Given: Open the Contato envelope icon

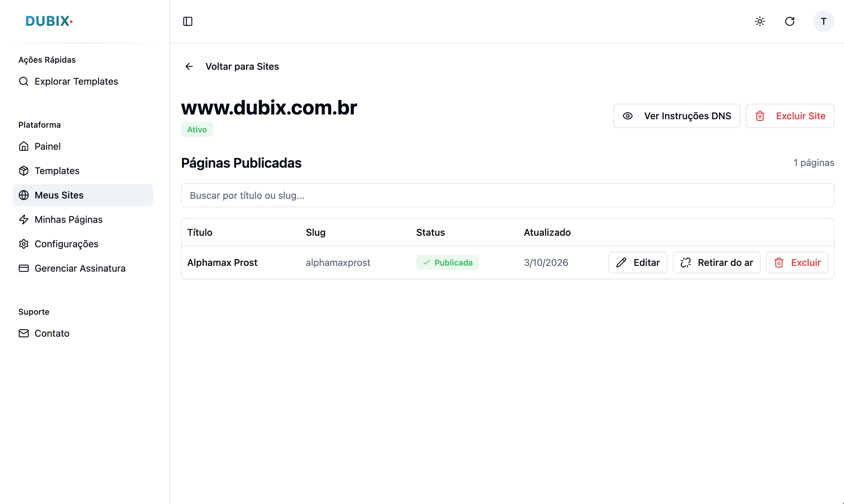Looking at the screenshot, I should pyautogui.click(x=23, y=333).
